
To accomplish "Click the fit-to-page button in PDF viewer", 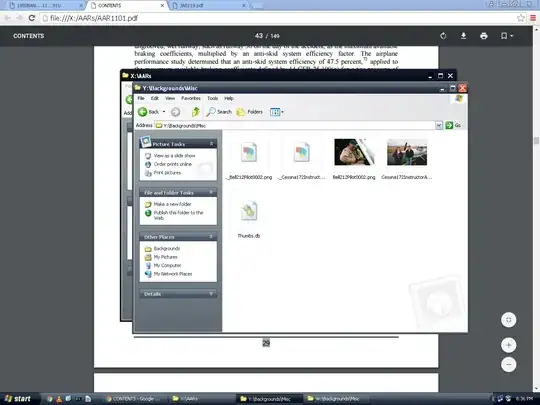I will [508, 320].
